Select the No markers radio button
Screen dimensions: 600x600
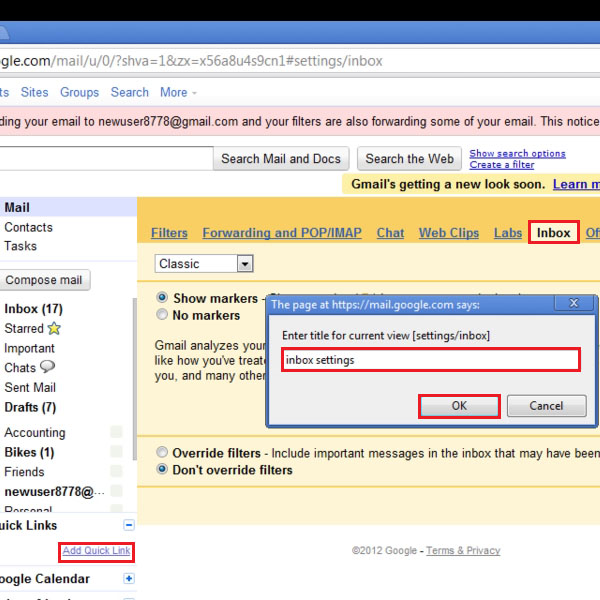point(162,315)
